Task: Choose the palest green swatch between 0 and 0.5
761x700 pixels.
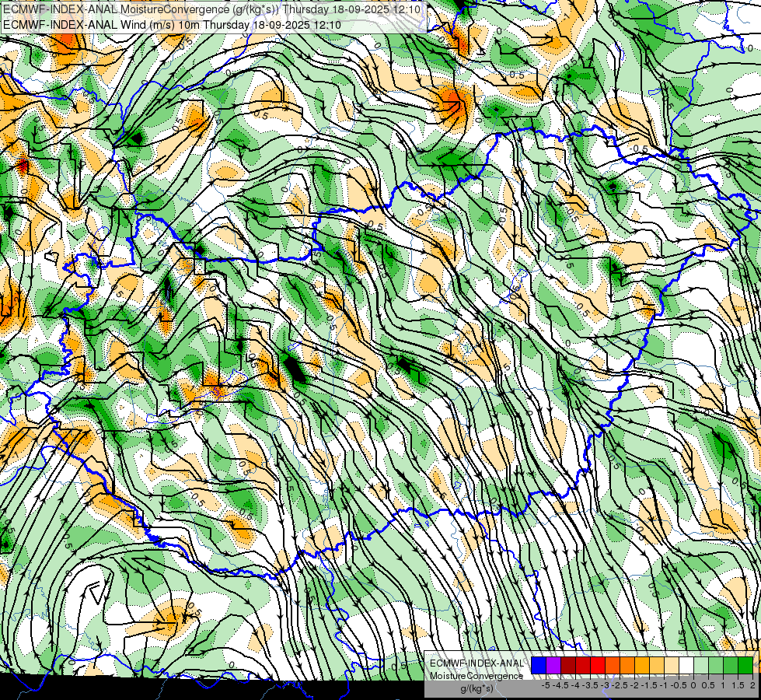Action: [x=701, y=666]
